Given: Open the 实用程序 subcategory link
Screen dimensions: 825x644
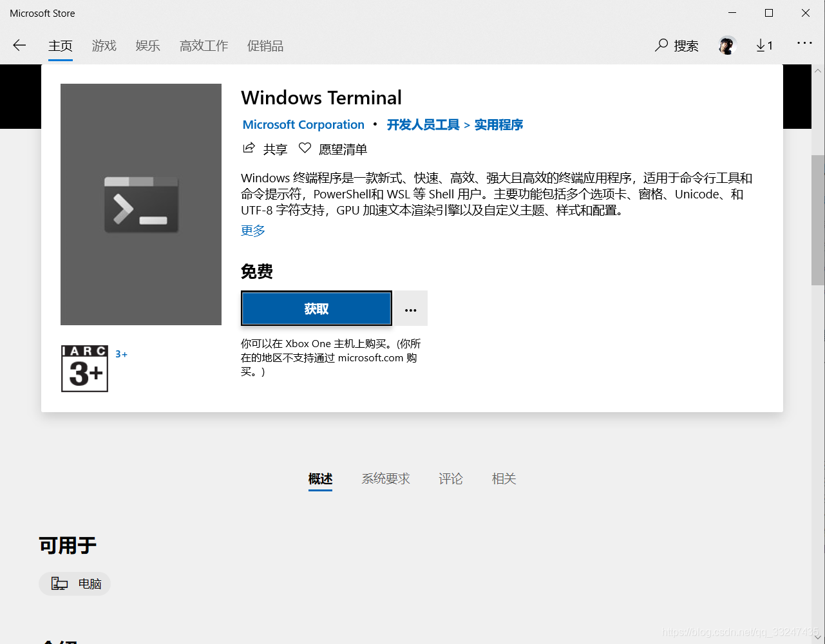Looking at the screenshot, I should pos(498,125).
